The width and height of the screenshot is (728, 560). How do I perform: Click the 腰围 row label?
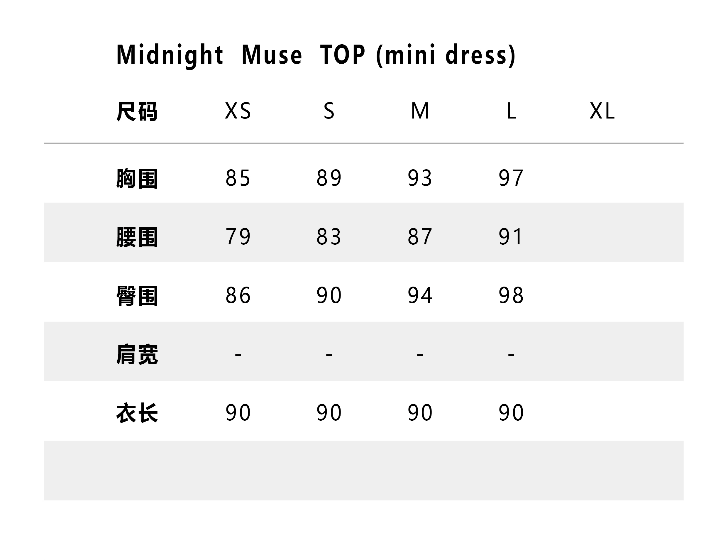137,238
